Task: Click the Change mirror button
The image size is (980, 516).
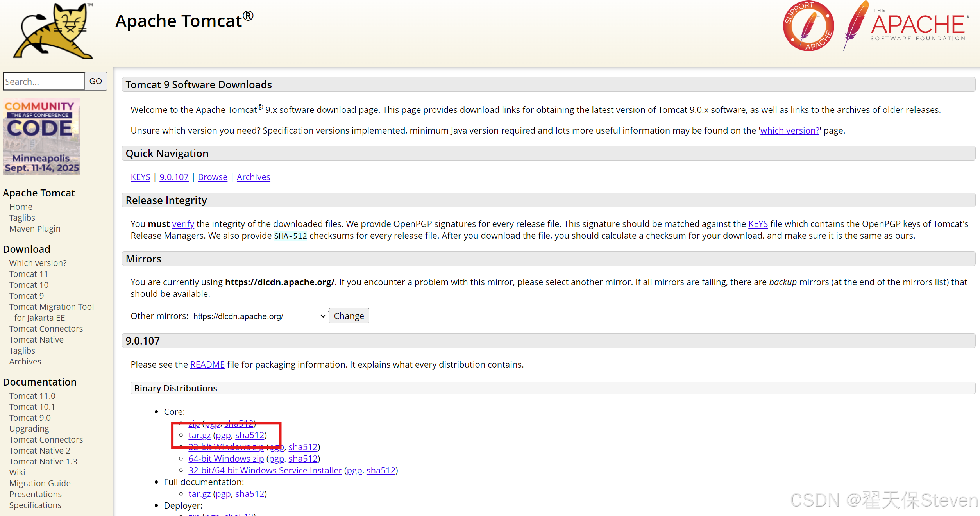Action: click(349, 316)
